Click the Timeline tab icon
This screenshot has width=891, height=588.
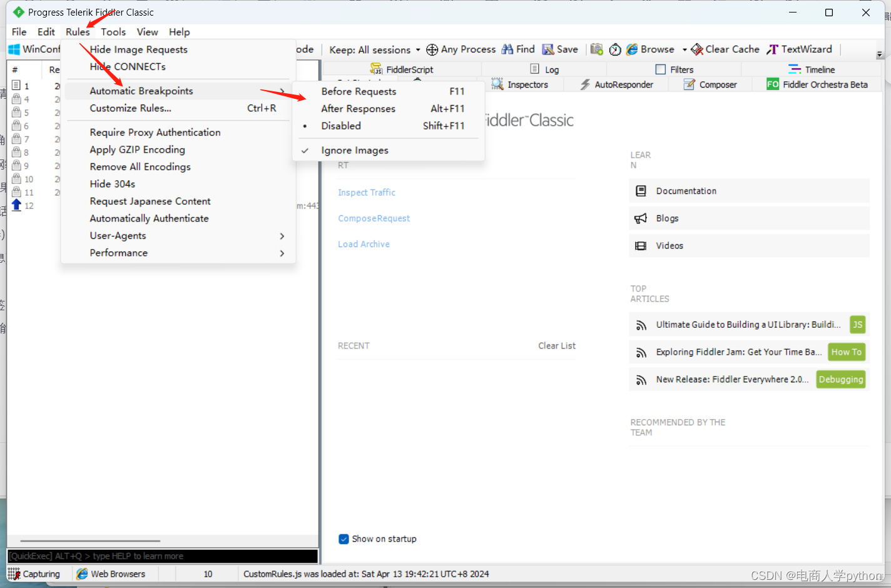coord(795,69)
